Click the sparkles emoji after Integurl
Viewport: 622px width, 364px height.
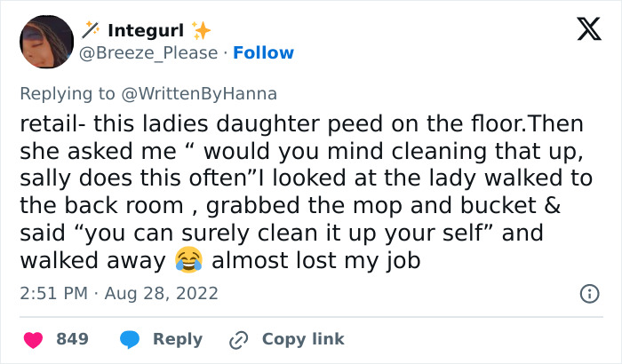202,31
